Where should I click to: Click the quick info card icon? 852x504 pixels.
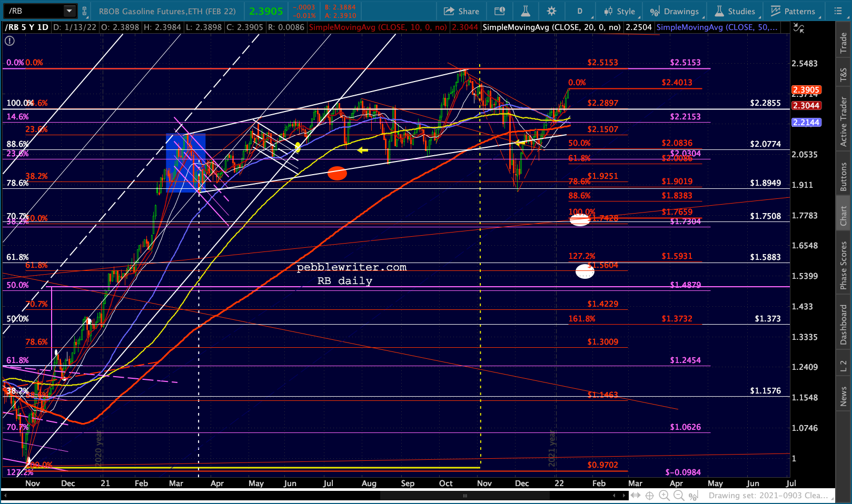click(500, 11)
